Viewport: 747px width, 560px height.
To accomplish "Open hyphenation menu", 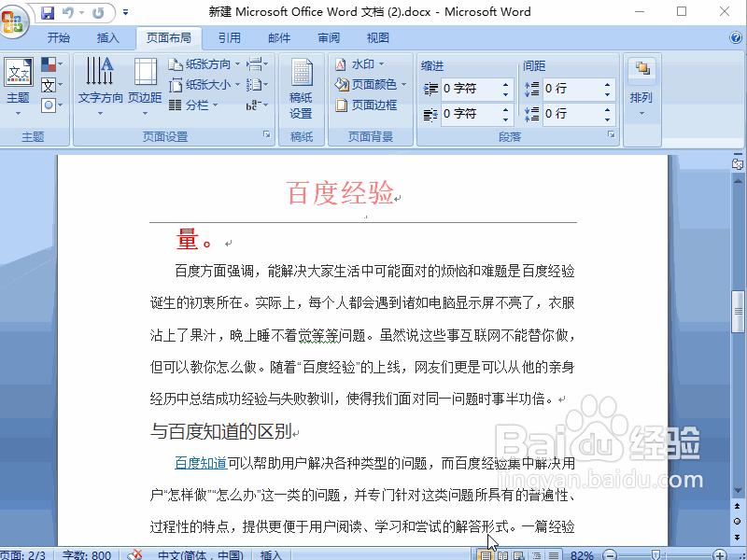I will pos(258,105).
